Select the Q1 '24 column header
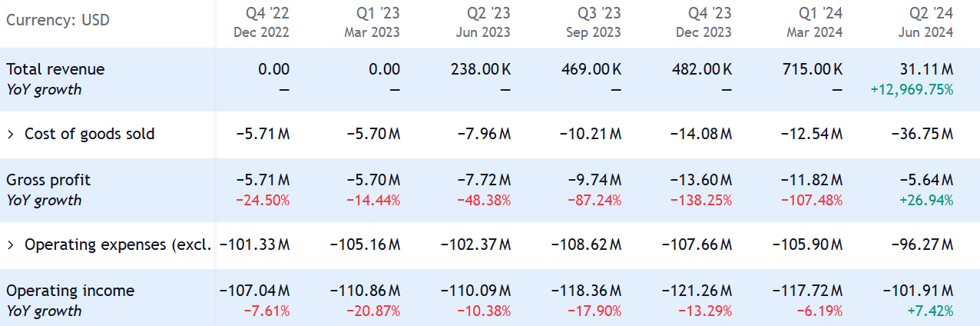The width and height of the screenshot is (980, 326). click(815, 23)
